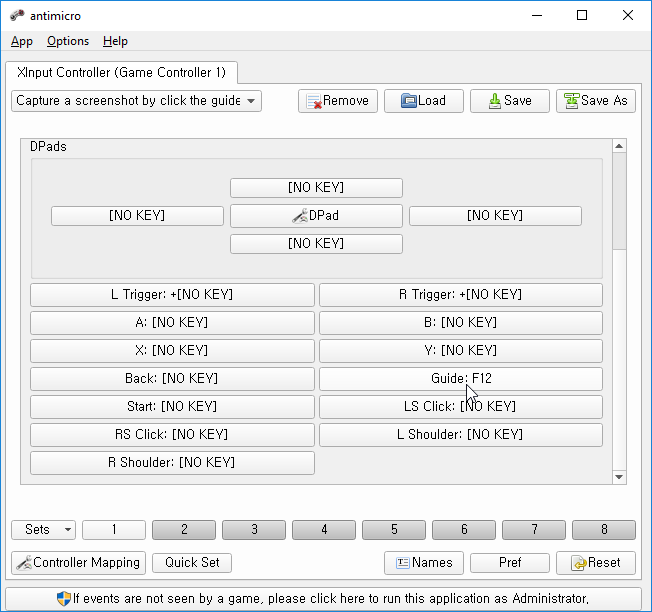Open the DPad settings button
Image resolution: width=652 pixels, height=612 pixels.
click(x=316, y=216)
